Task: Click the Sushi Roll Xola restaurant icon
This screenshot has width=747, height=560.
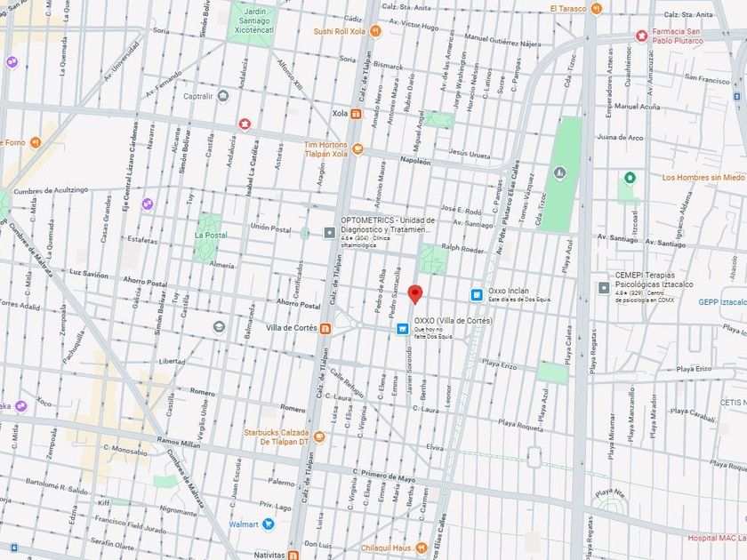Action: pyautogui.click(x=375, y=31)
